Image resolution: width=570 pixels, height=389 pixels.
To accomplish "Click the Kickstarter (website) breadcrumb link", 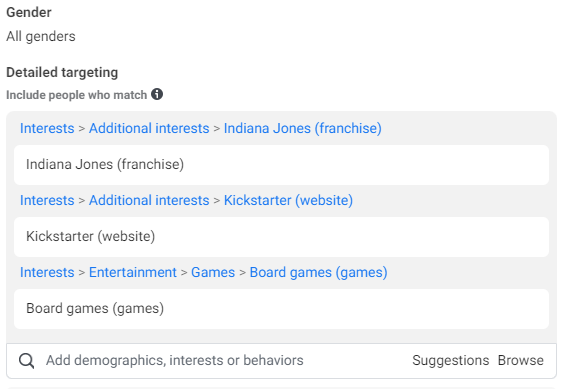I will click(x=288, y=200).
